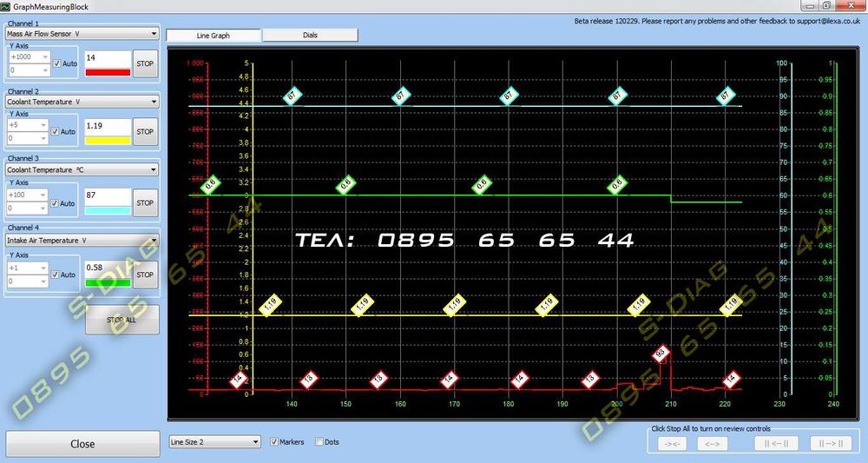This screenshot has width=868, height=463.
Task: Stop Channel 4 Intake Air Temperature recording
Action: (145, 274)
